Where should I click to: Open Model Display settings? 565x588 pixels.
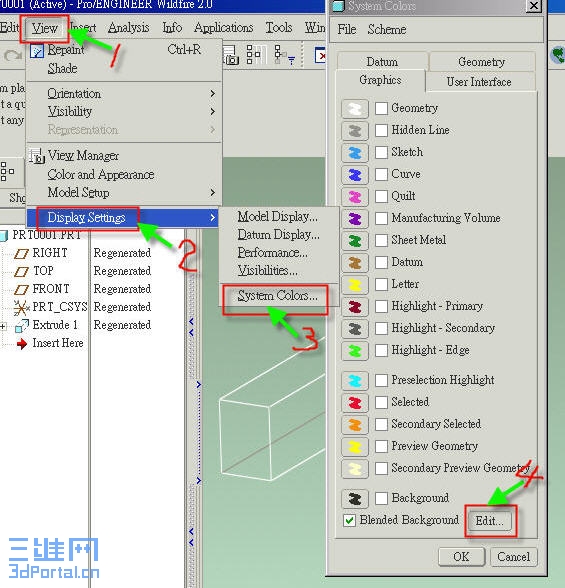tap(277, 216)
